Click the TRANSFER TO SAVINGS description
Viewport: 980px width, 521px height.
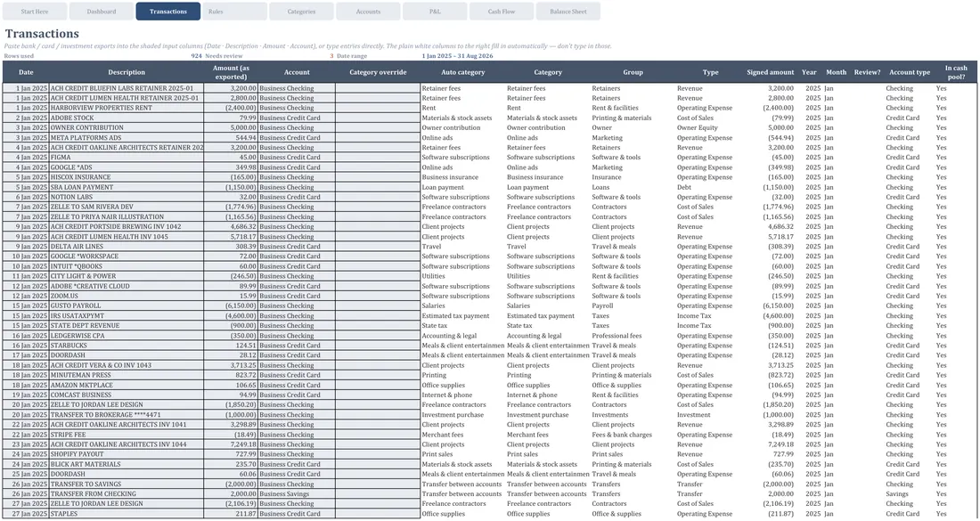tap(127, 484)
